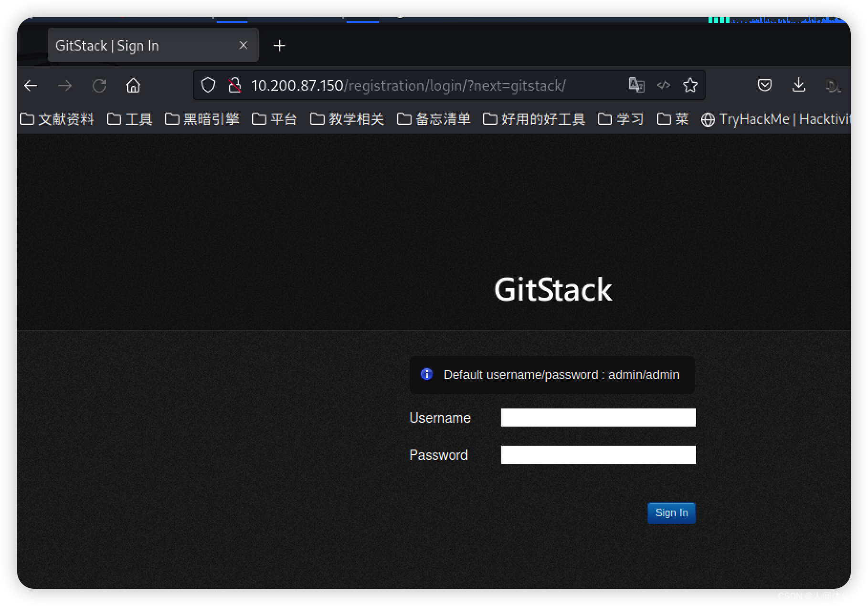The height and width of the screenshot is (606, 868).
Task: Open the 平台 bookmarks folder
Action: pos(275,119)
